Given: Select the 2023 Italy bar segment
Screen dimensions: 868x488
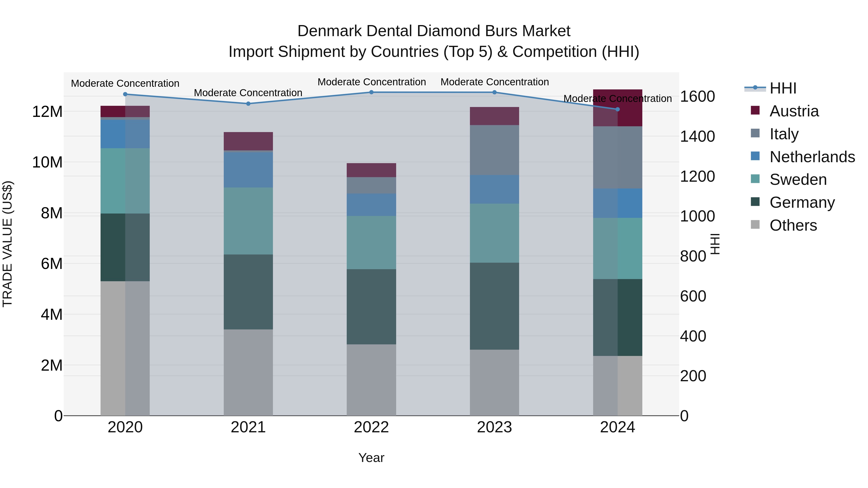Looking at the screenshot, I should click(494, 150).
